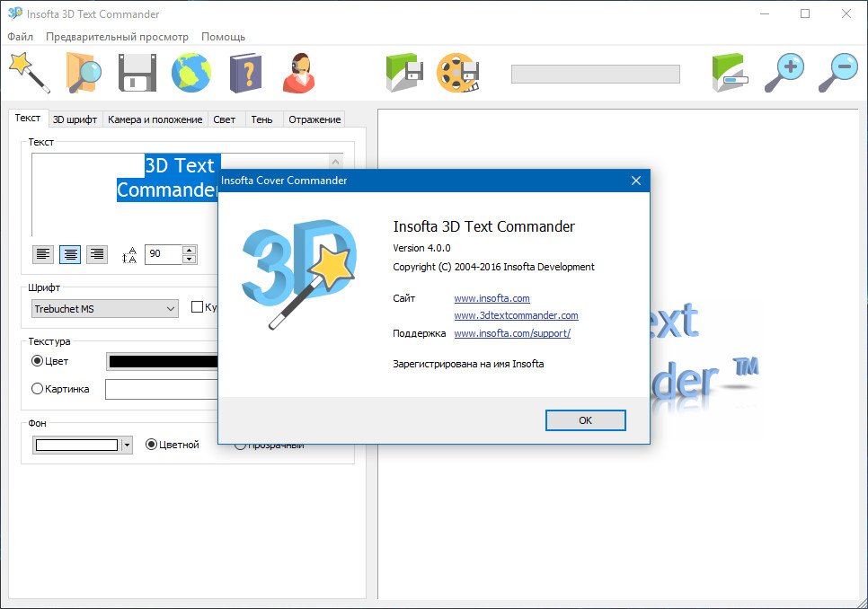
Task: Open www.3dtextcommander.com link
Action: point(516,315)
